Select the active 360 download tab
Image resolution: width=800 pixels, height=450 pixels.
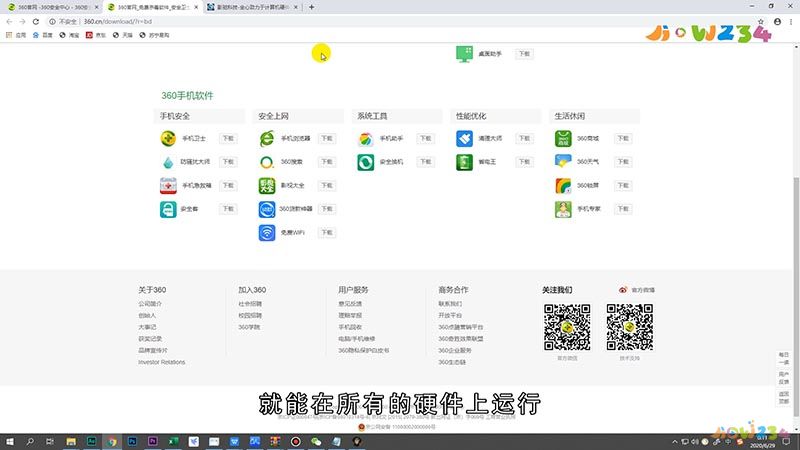[x=152, y=7]
